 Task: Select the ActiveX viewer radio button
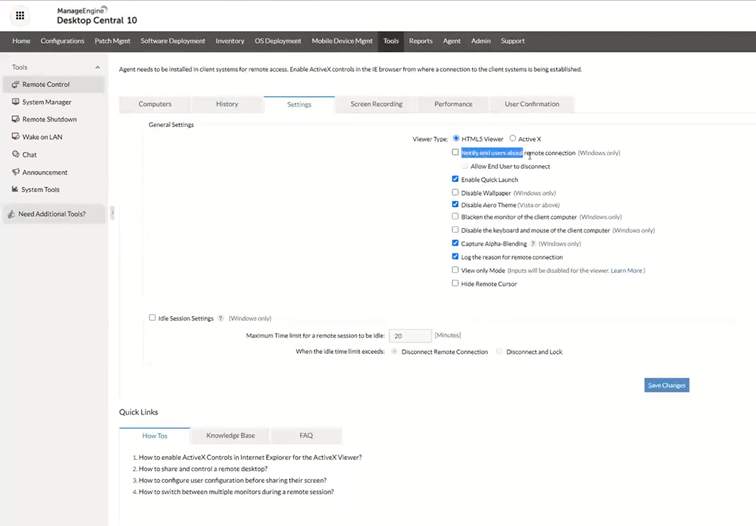pyautogui.click(x=513, y=138)
